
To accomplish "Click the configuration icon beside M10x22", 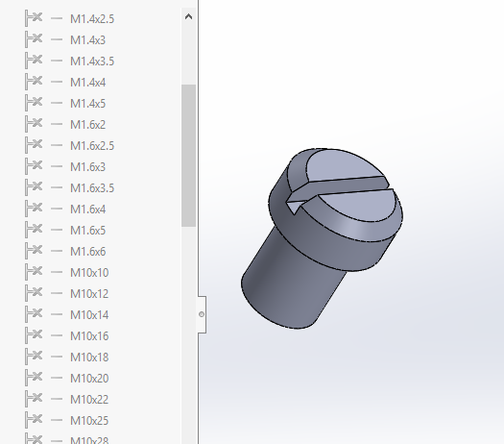I will (34, 399).
